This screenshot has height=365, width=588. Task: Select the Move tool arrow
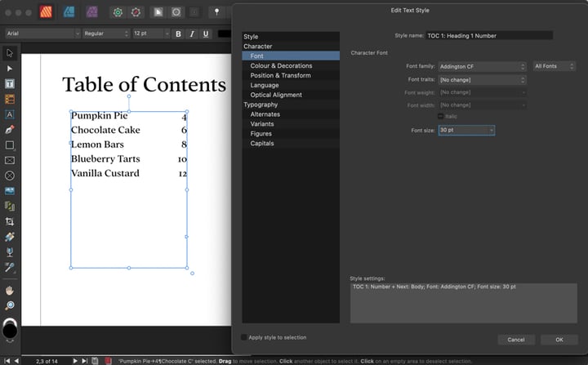[10, 53]
